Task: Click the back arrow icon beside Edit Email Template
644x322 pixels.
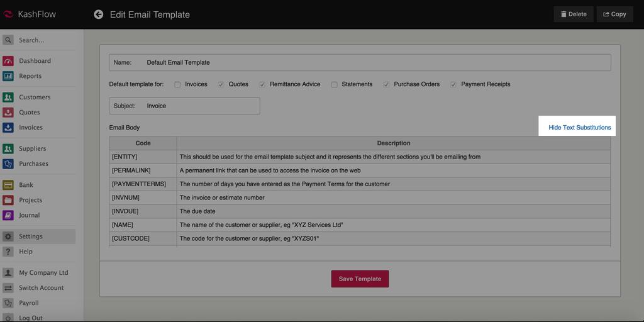Action: tap(99, 14)
